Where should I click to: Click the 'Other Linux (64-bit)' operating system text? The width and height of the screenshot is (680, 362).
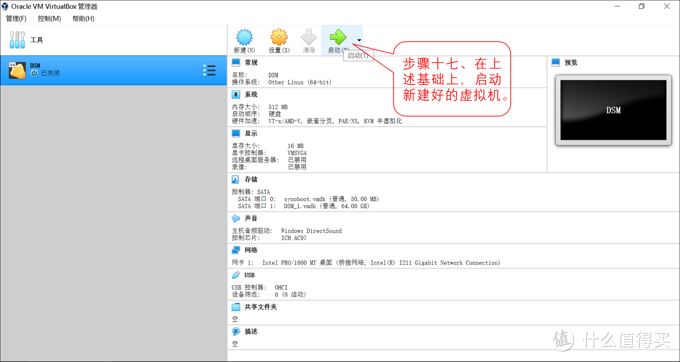pyautogui.click(x=300, y=82)
